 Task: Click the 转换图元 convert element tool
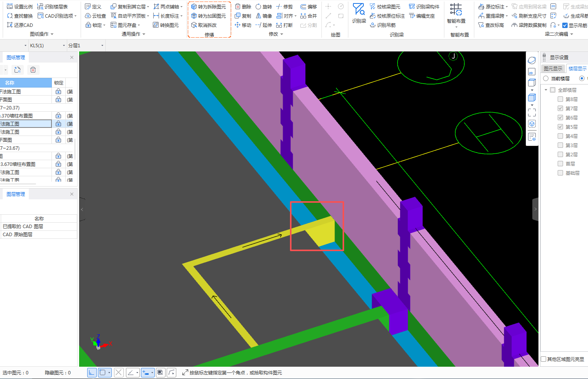[x=166, y=25]
